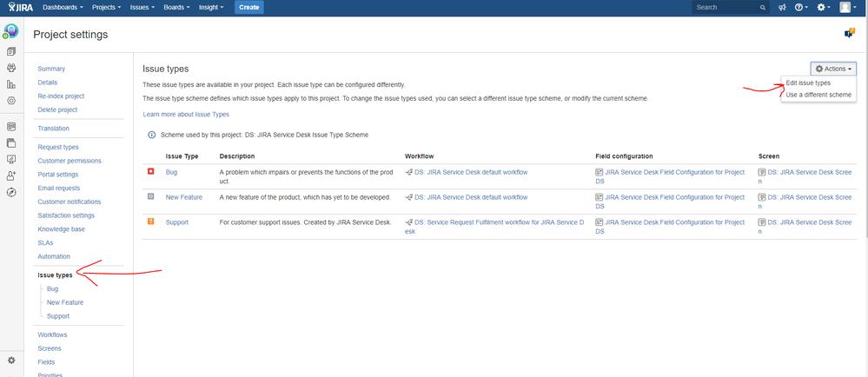Open the administration gear menu
The width and height of the screenshot is (868, 377).
[x=824, y=8]
